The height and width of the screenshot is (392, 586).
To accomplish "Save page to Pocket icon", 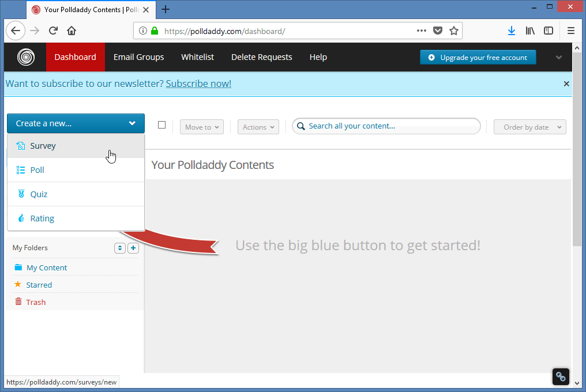I will coord(438,31).
